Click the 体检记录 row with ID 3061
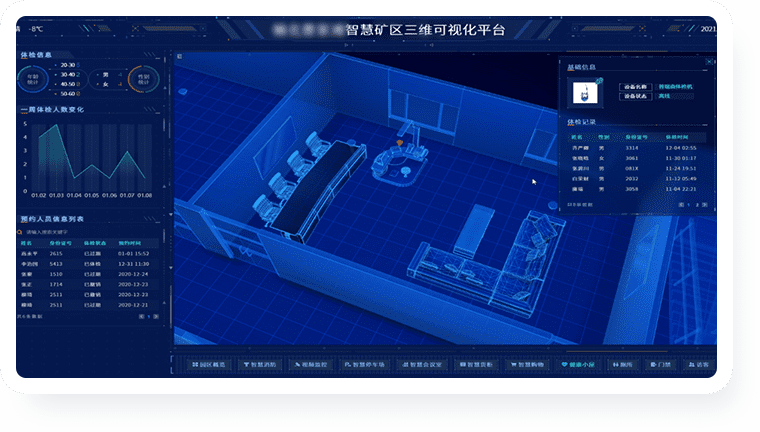 pyautogui.click(x=636, y=158)
